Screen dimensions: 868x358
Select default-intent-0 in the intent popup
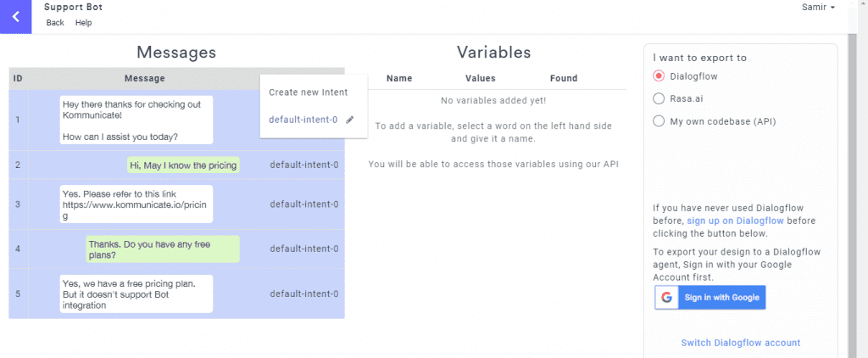click(303, 119)
